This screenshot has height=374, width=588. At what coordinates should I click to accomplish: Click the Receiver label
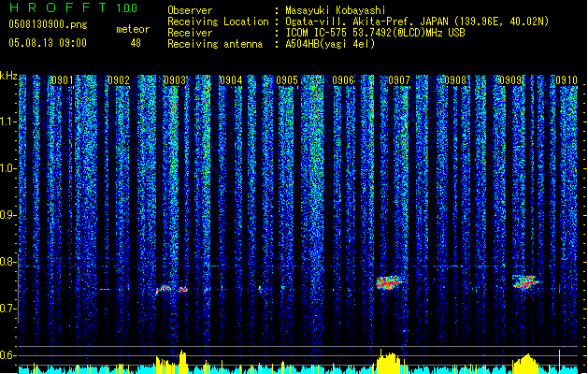(x=190, y=33)
